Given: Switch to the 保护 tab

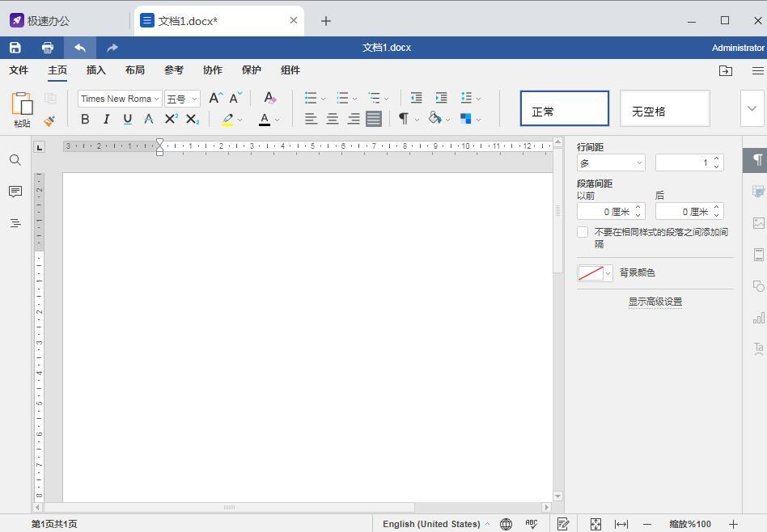Looking at the screenshot, I should pyautogui.click(x=252, y=70).
